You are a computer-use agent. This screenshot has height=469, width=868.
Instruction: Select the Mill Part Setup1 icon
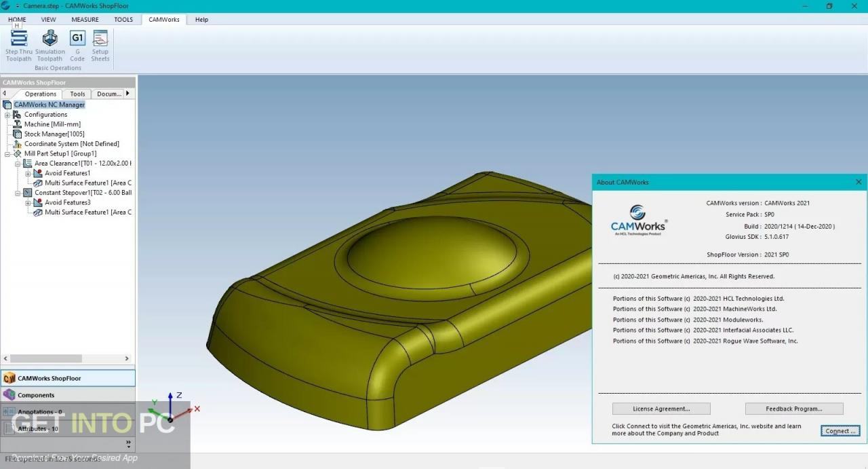(18, 154)
